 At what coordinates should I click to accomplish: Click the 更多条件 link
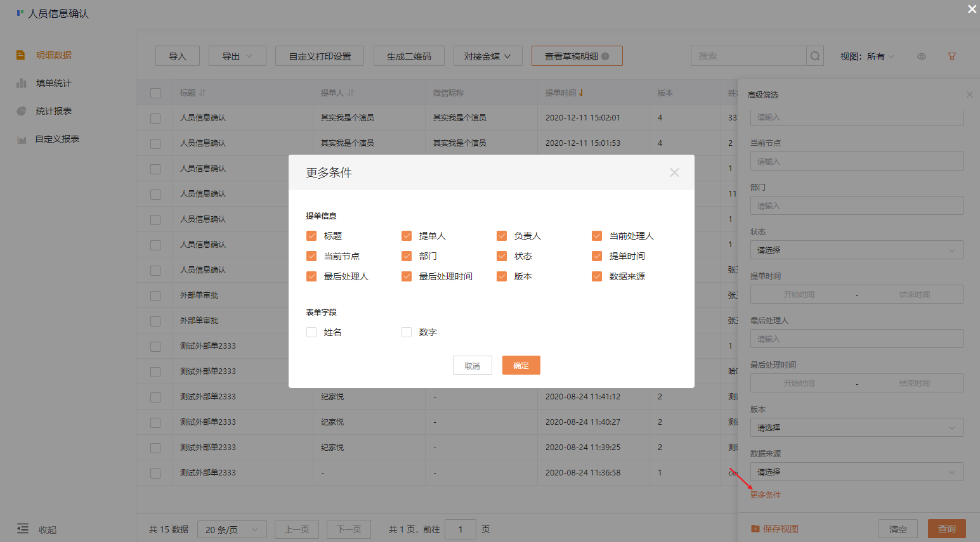pos(766,495)
